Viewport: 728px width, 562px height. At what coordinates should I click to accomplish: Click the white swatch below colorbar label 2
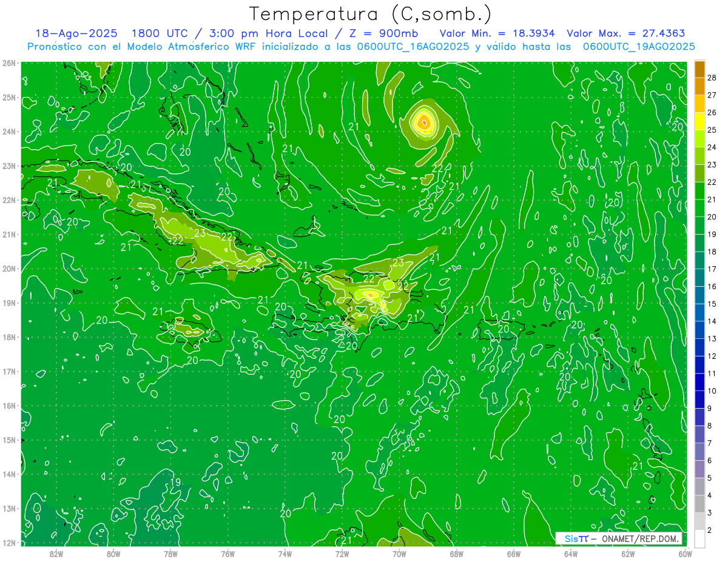coord(699,538)
